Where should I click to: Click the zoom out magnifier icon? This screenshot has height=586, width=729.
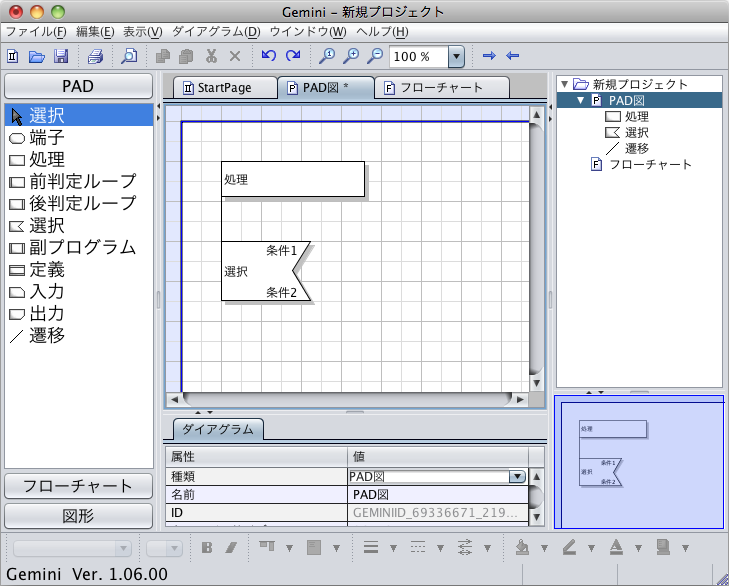point(375,56)
